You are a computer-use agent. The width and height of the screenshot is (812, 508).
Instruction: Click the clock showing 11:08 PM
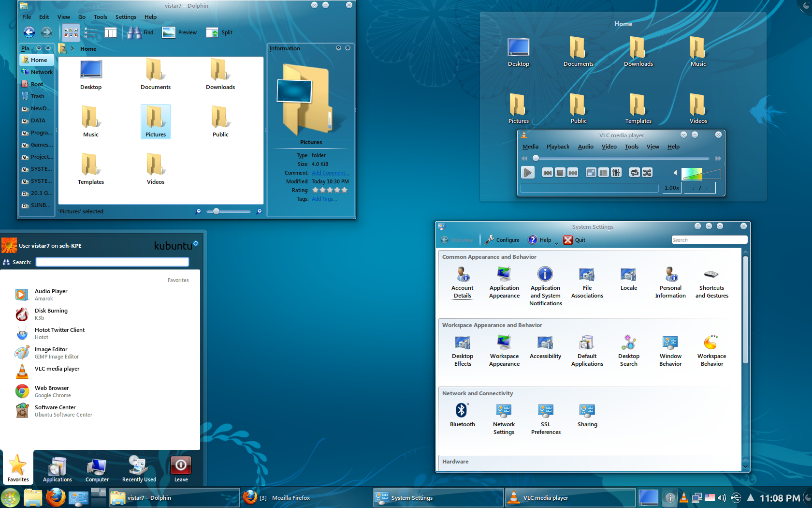780,498
